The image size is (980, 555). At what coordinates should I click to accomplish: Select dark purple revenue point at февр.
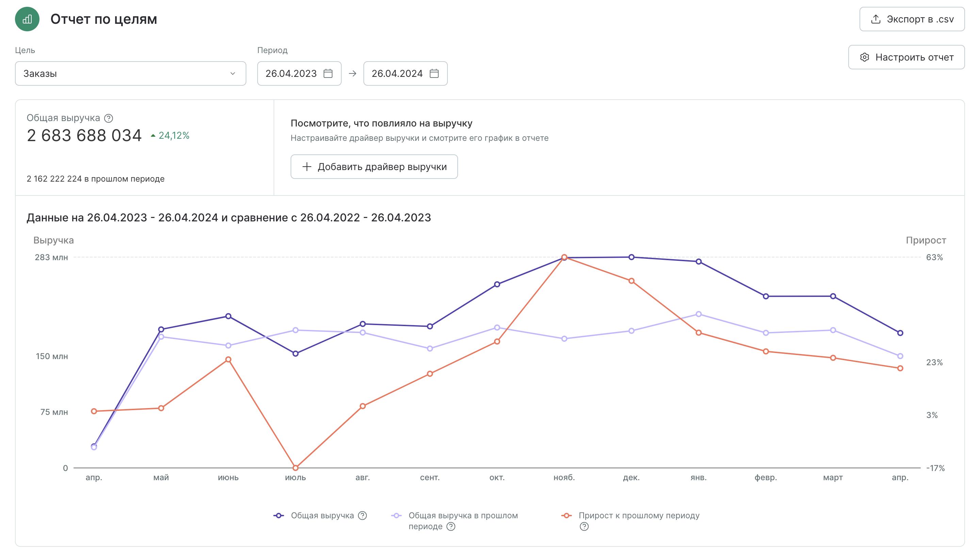click(x=766, y=296)
